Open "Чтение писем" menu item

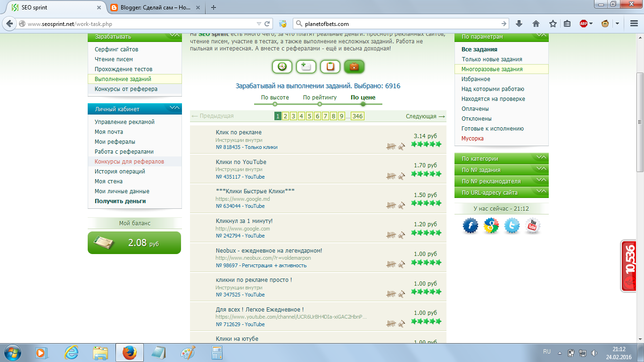(x=114, y=59)
